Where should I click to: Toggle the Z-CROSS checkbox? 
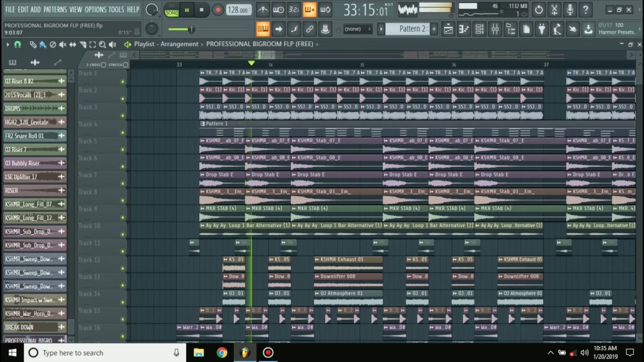tap(103, 65)
